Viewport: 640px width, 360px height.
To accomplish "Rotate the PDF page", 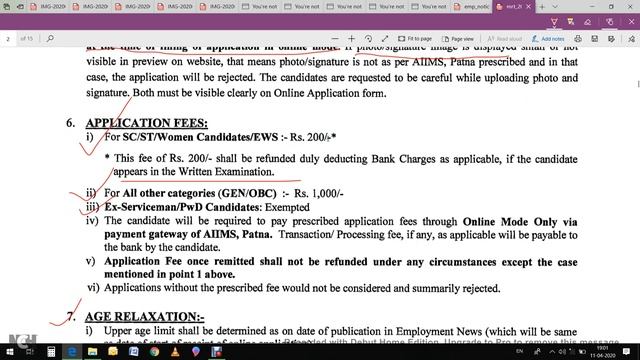I will (x=368, y=39).
